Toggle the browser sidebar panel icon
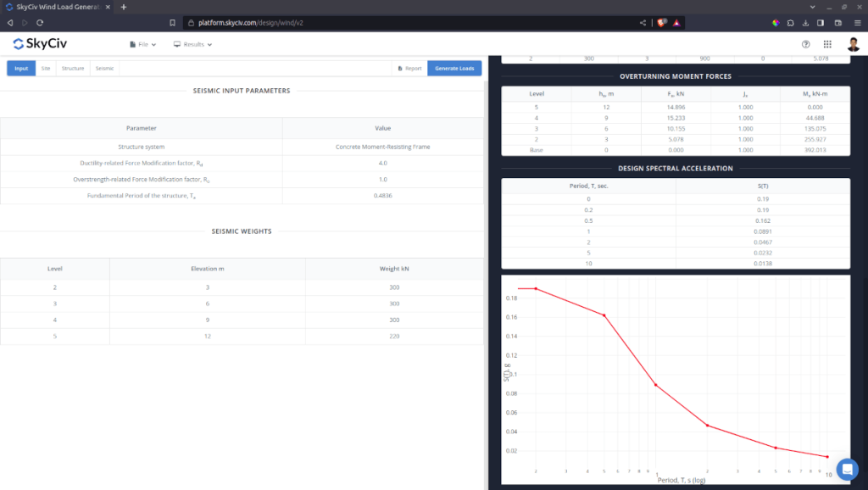The height and width of the screenshot is (490, 868). tap(819, 23)
